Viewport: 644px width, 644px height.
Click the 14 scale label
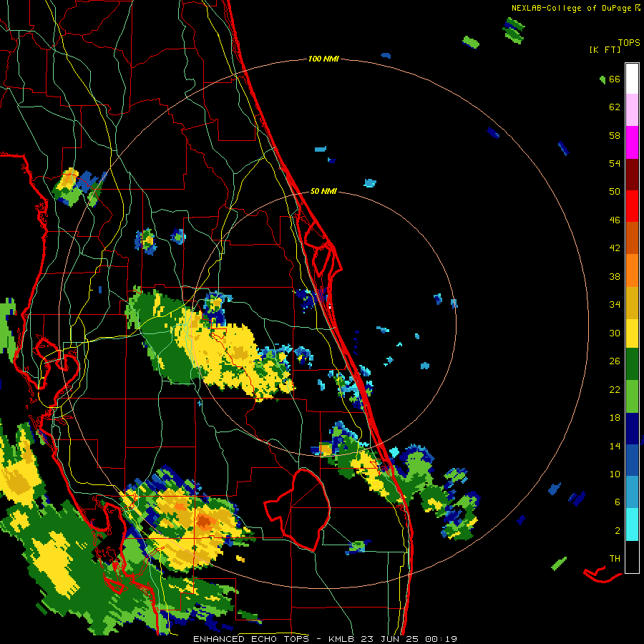[x=615, y=446]
